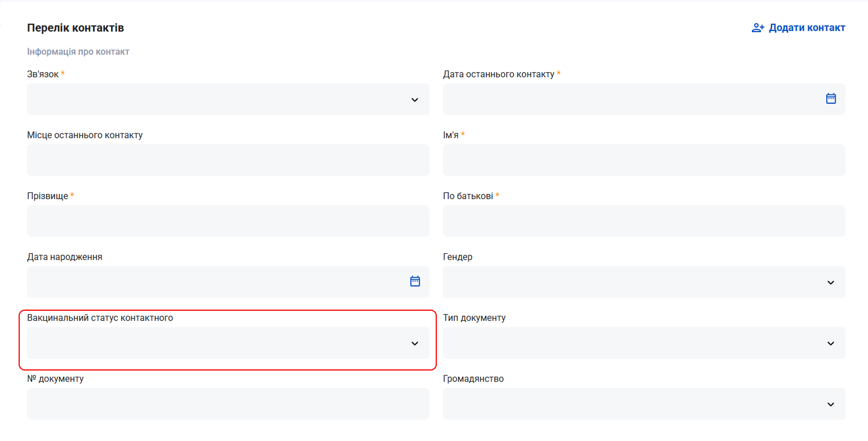Expand the Гендер dropdown chevron
The width and height of the screenshot is (868, 441).
coord(831,283)
